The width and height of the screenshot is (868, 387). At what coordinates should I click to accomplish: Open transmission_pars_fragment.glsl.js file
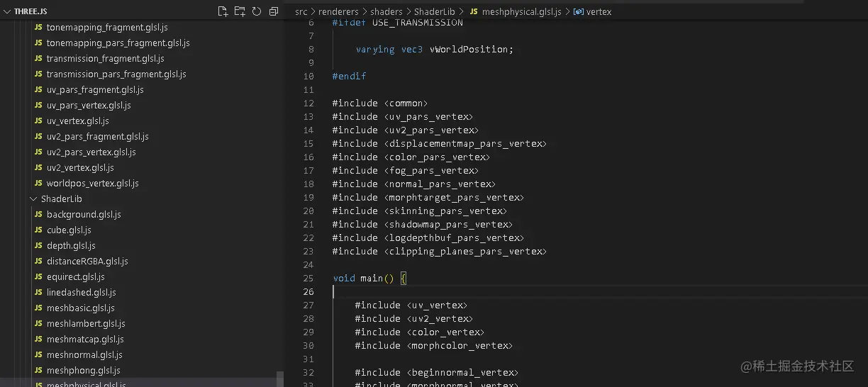tap(116, 74)
